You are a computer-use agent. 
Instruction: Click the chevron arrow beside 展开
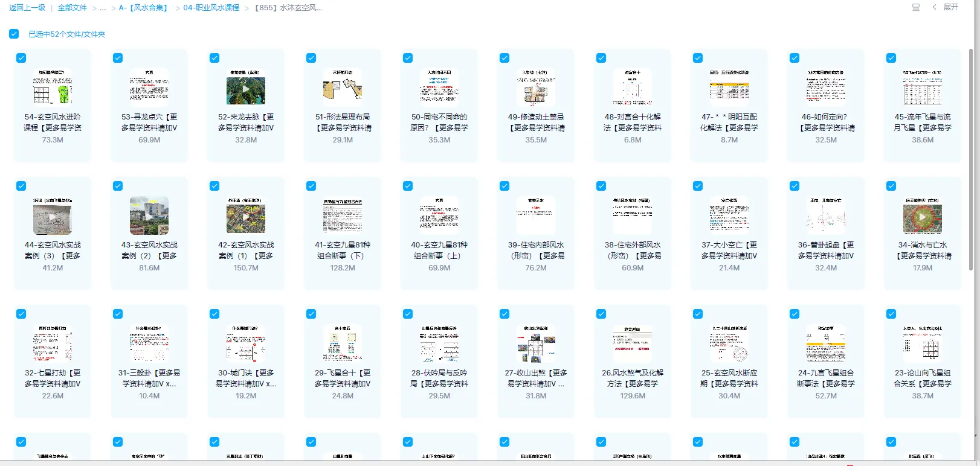934,7
